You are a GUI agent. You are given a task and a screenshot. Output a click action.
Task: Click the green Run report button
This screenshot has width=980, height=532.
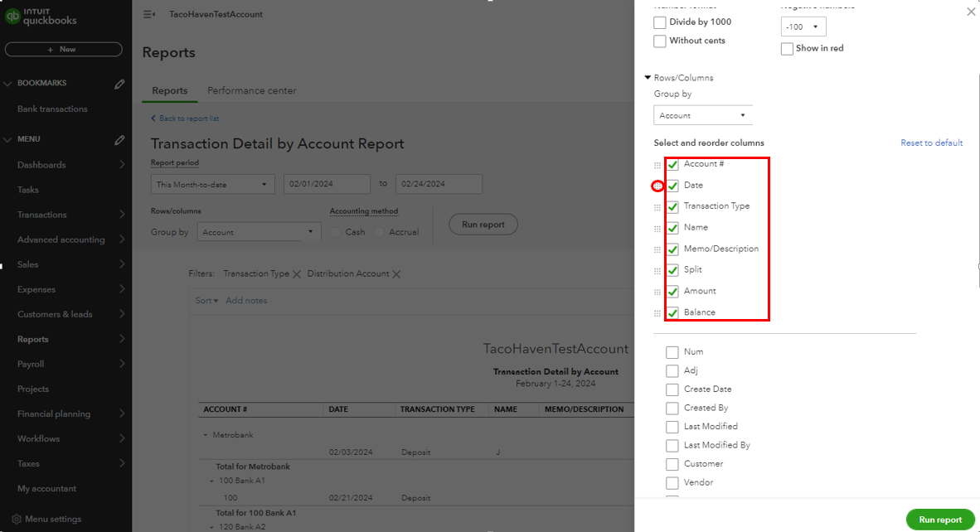pyautogui.click(x=940, y=520)
